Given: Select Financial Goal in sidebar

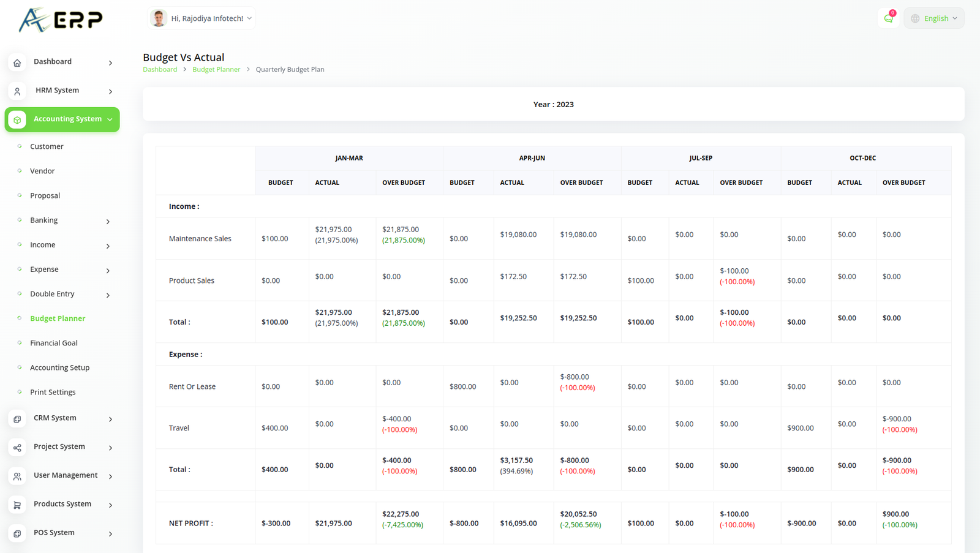Looking at the screenshot, I should point(54,343).
